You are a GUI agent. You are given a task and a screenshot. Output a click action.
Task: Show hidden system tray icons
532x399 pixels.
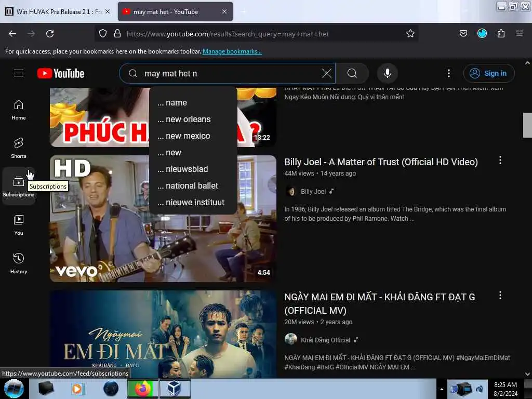tap(442, 389)
